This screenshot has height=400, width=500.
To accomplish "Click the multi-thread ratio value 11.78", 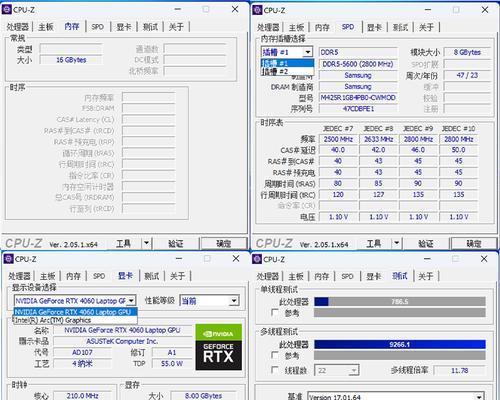I will [460, 370].
